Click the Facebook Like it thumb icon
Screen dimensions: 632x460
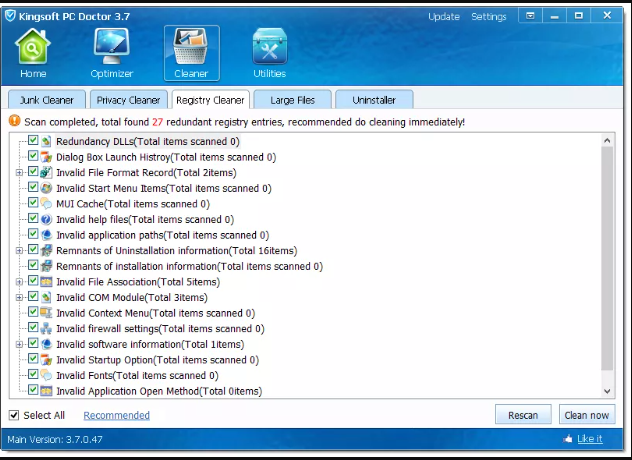point(568,438)
